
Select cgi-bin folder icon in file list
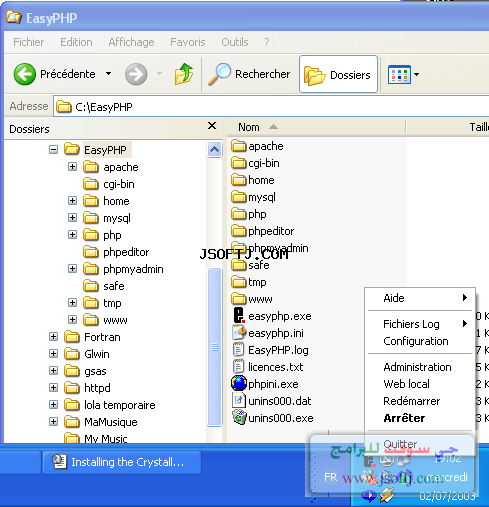pyautogui.click(x=239, y=163)
